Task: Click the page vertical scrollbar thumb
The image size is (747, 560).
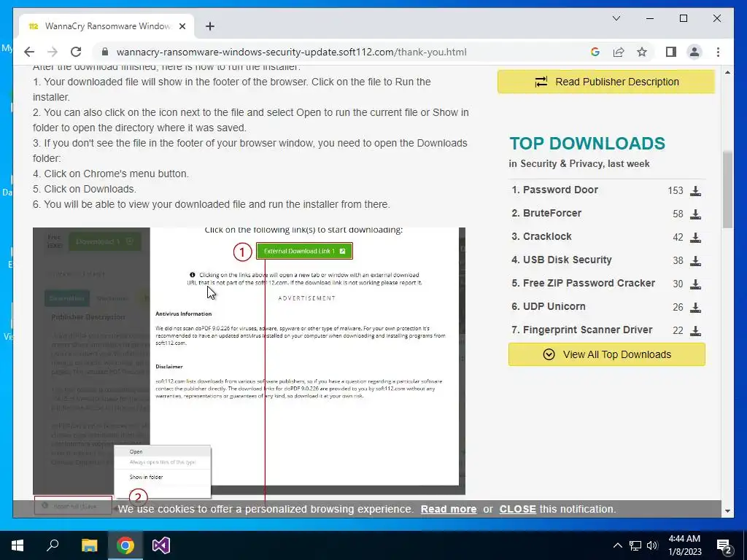Action: [727, 190]
